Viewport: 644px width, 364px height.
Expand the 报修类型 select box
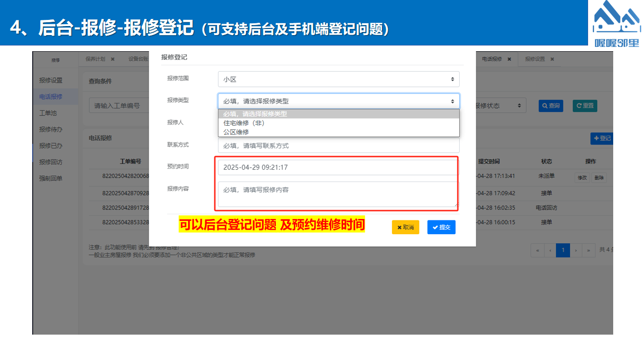338,101
